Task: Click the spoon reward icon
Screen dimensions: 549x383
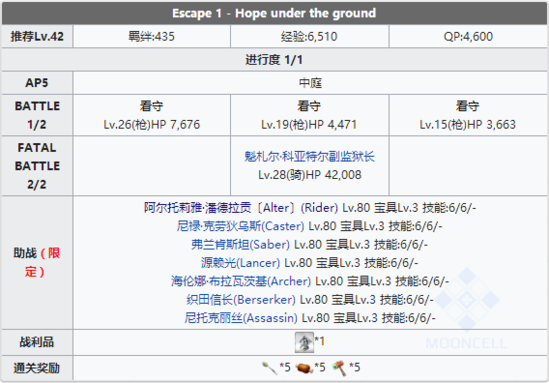Action: click(x=269, y=368)
